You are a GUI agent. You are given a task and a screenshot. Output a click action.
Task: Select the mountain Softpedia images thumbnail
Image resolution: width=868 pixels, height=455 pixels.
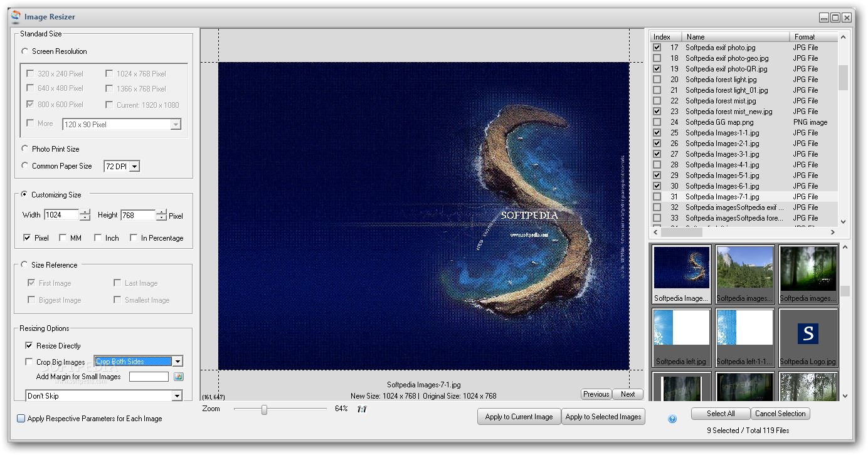745,274
